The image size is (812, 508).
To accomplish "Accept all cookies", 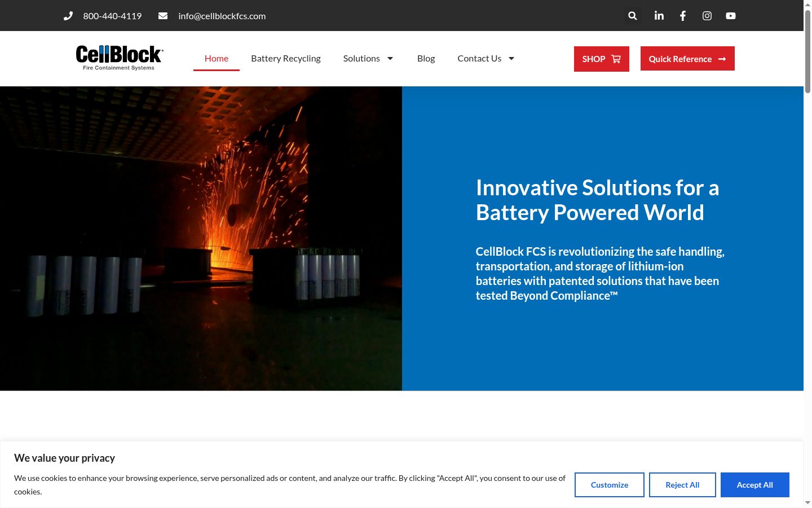I will 755,485.
